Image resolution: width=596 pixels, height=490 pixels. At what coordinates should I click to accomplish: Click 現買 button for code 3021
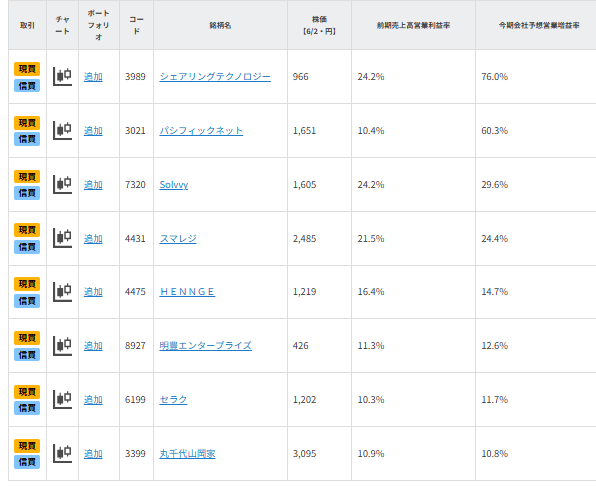coord(27,123)
